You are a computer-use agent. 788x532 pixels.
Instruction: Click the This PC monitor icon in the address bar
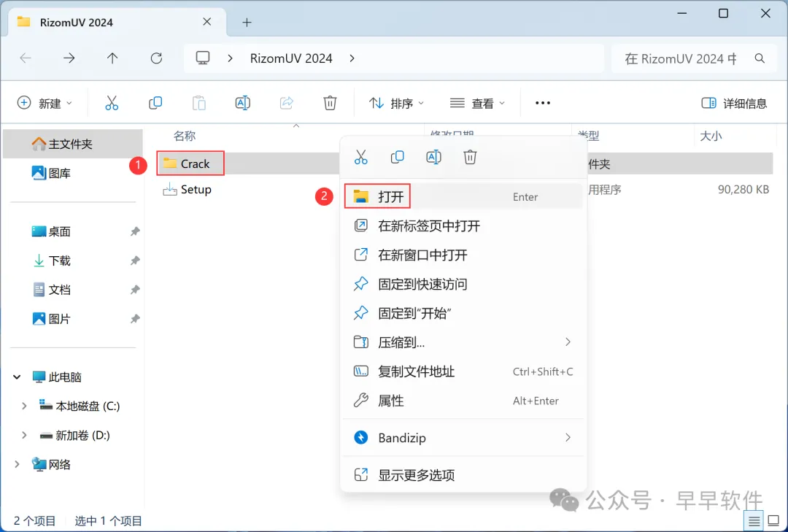coord(203,58)
